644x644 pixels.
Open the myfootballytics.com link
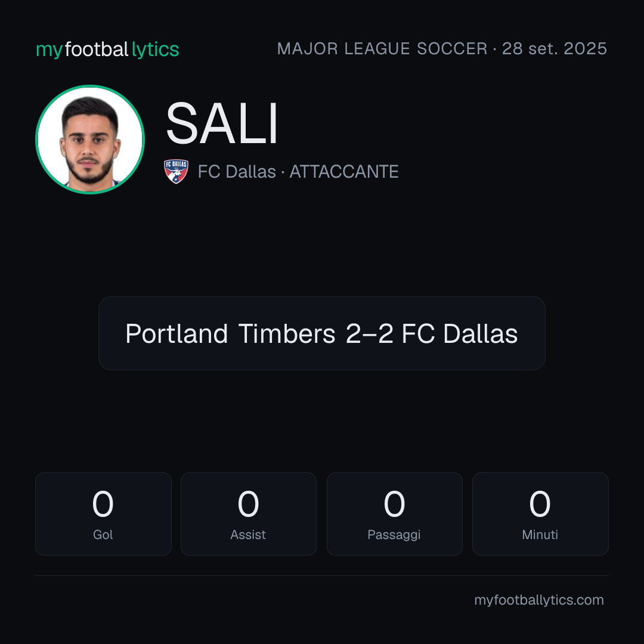coord(539,600)
